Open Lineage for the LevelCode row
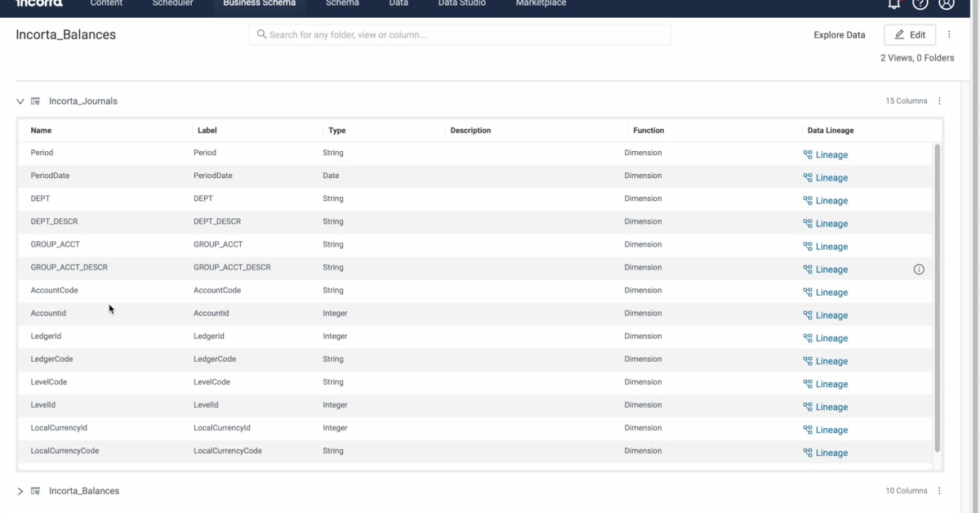Image resolution: width=980 pixels, height=513 pixels. tap(826, 383)
